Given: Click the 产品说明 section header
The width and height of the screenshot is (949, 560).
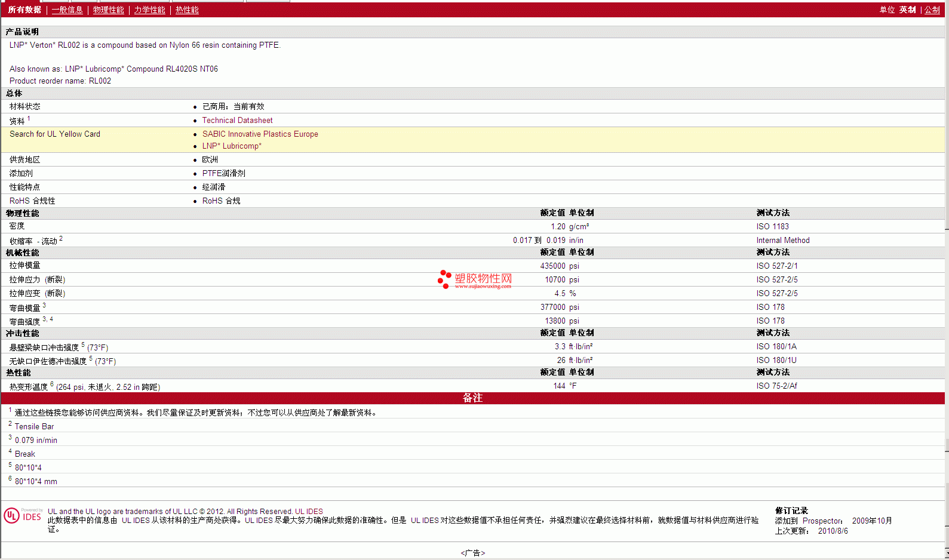Looking at the screenshot, I should pyautogui.click(x=22, y=32).
